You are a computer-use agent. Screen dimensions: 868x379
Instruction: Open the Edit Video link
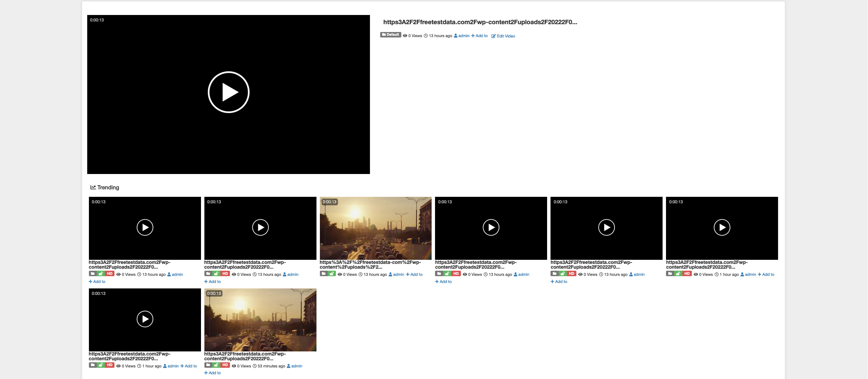point(503,36)
